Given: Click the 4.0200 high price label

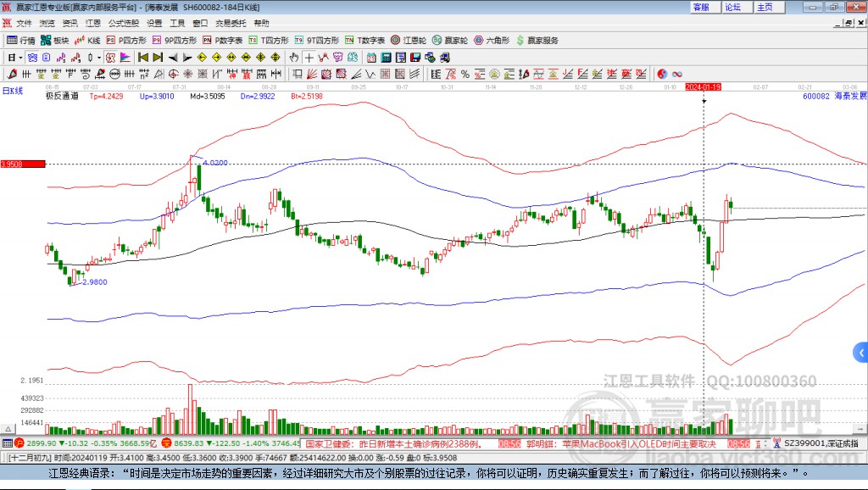Looking at the screenshot, I should tap(215, 163).
